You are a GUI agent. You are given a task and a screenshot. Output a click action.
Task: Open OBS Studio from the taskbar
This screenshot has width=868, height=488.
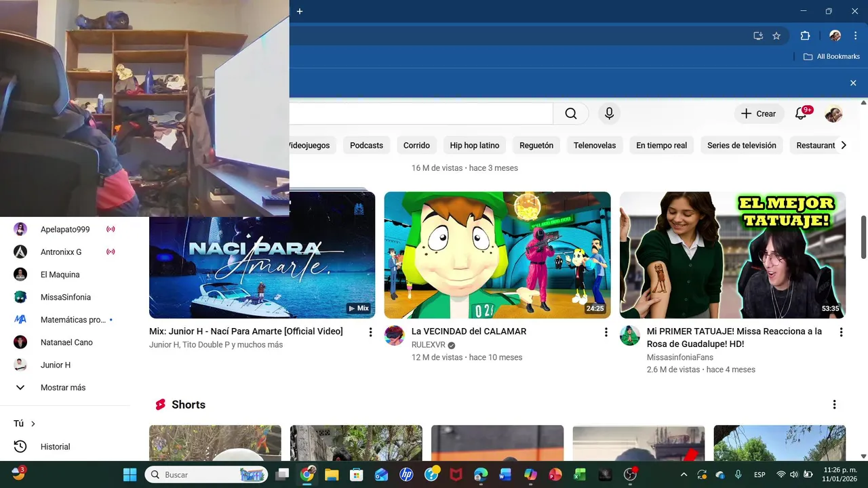point(630,474)
